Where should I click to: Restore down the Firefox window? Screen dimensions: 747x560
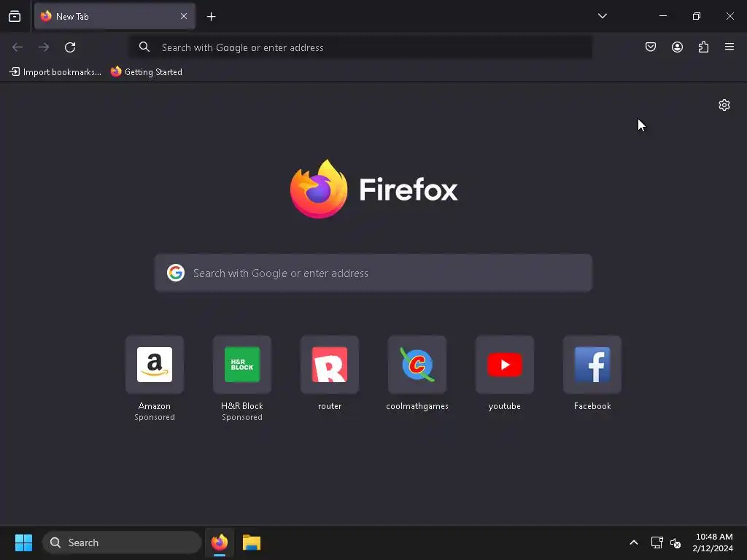click(697, 16)
